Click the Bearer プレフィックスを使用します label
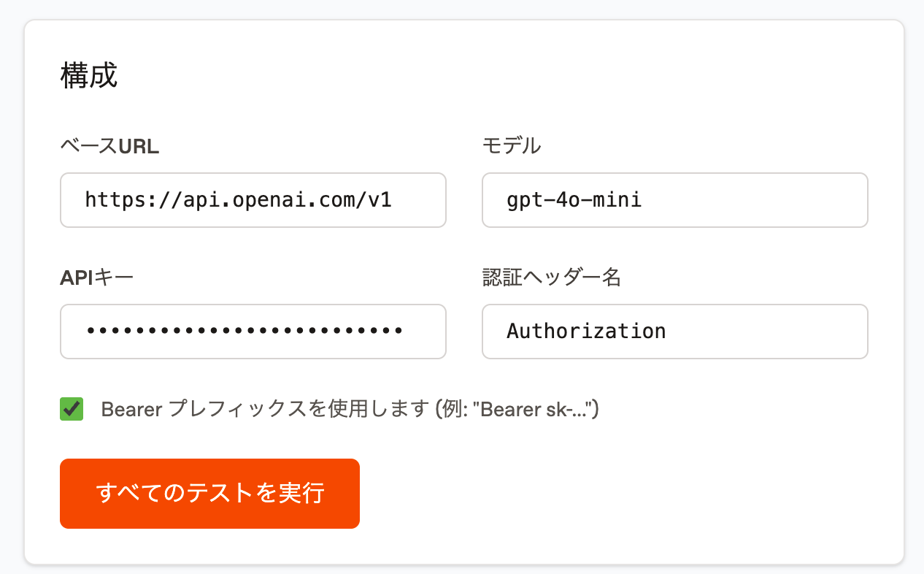Screen dimensions: 924x574 (263, 409)
